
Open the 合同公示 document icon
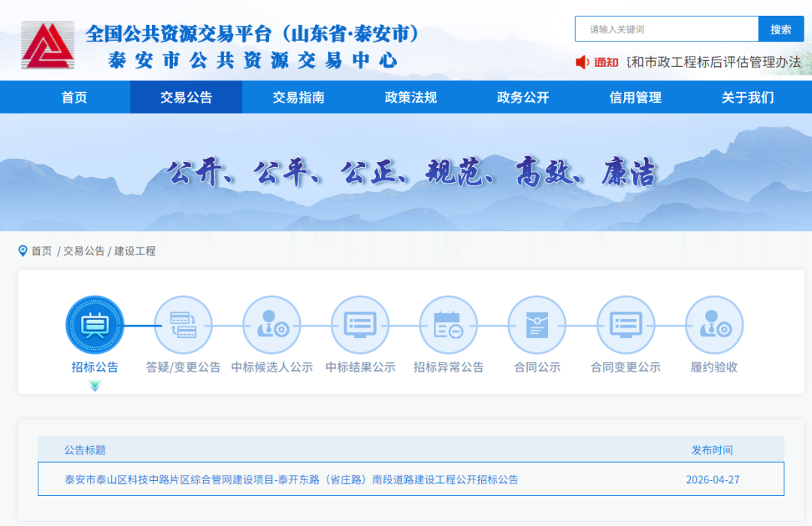[x=537, y=325]
